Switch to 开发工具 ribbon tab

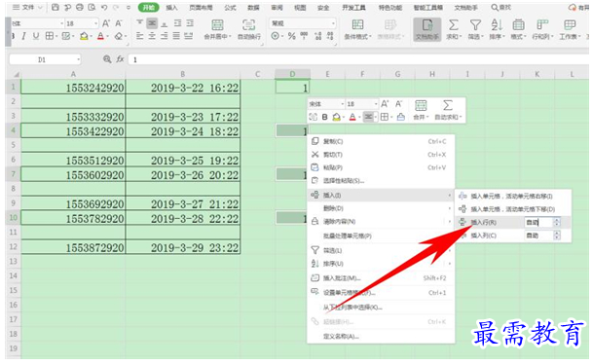353,8
